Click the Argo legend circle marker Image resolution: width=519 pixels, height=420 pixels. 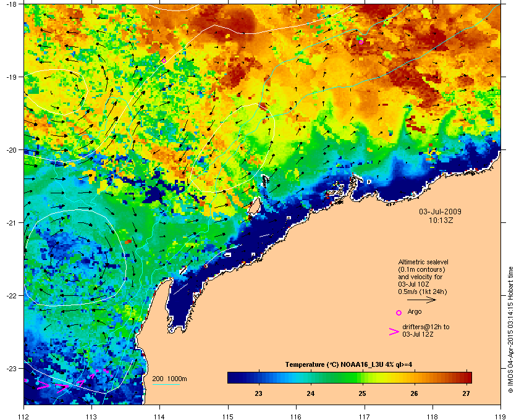(399, 313)
